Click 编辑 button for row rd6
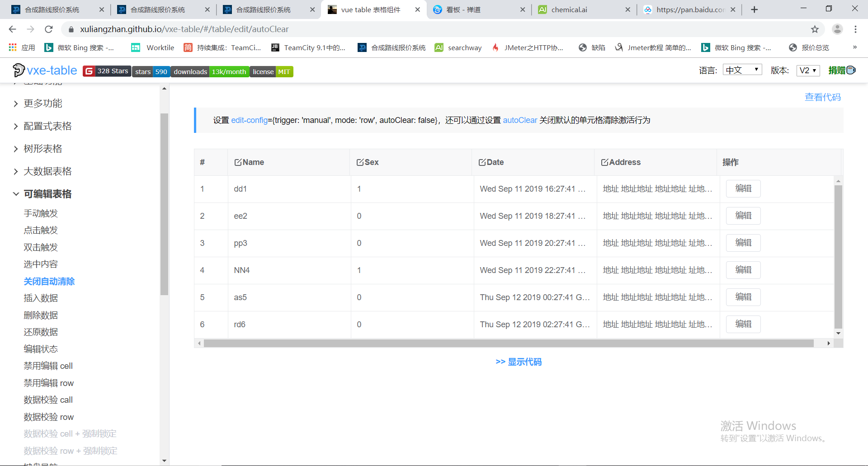 (x=743, y=325)
